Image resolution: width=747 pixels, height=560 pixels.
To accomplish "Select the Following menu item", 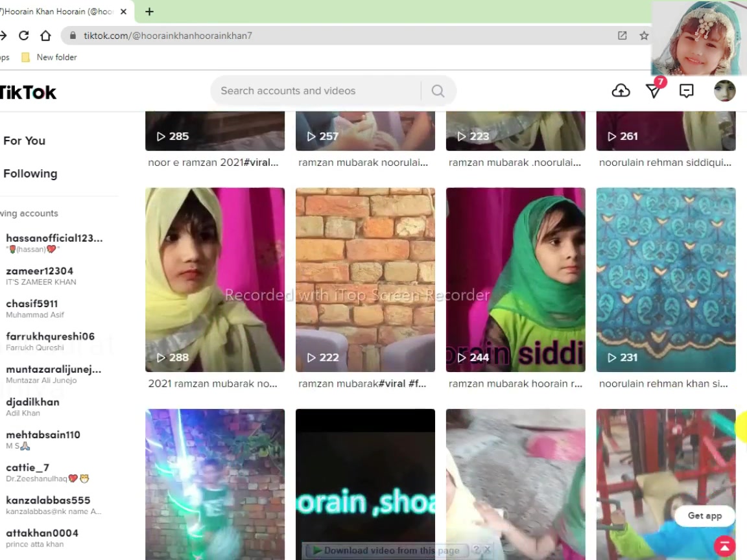I will [30, 174].
